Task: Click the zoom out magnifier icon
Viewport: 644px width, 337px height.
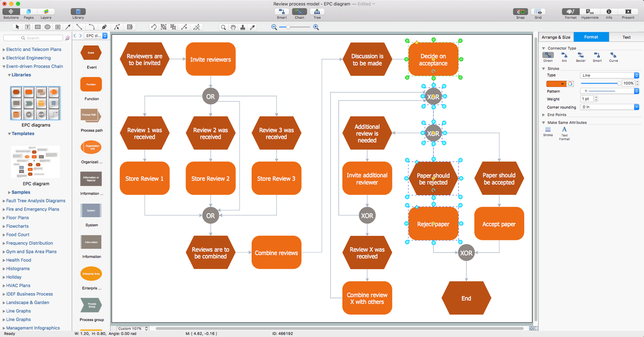Action: pos(274,27)
